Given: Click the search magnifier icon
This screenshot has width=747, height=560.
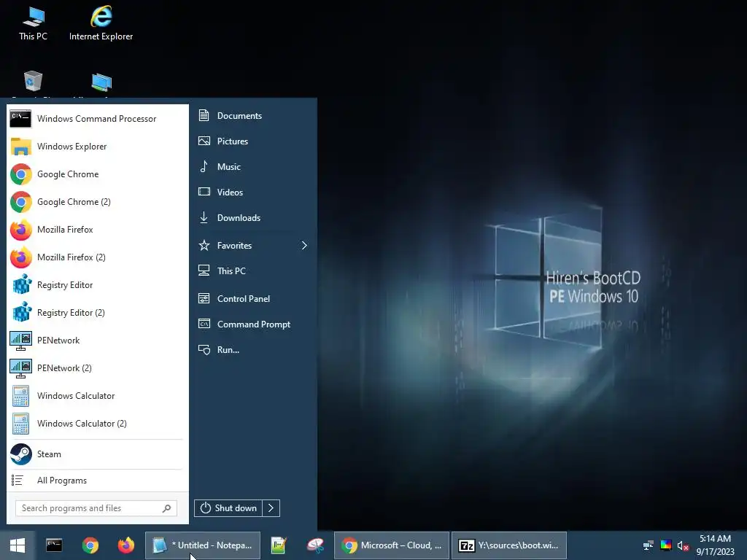Looking at the screenshot, I should click(x=166, y=508).
